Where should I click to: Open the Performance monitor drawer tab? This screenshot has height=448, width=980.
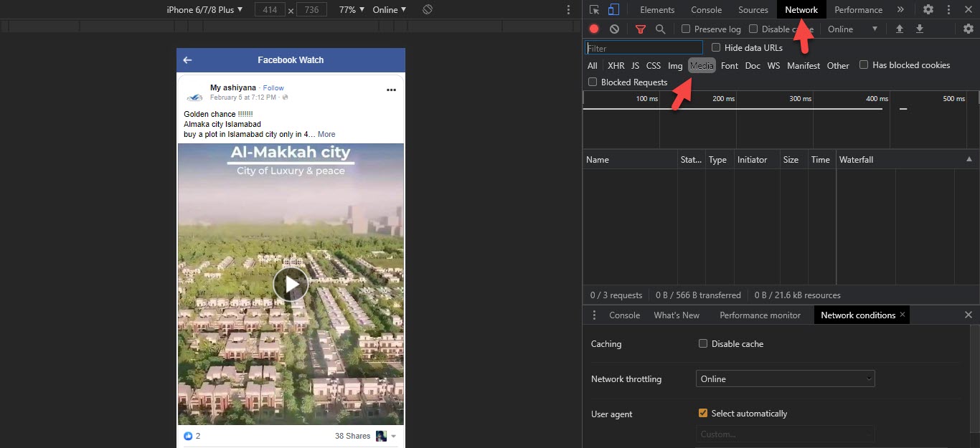[x=760, y=315]
